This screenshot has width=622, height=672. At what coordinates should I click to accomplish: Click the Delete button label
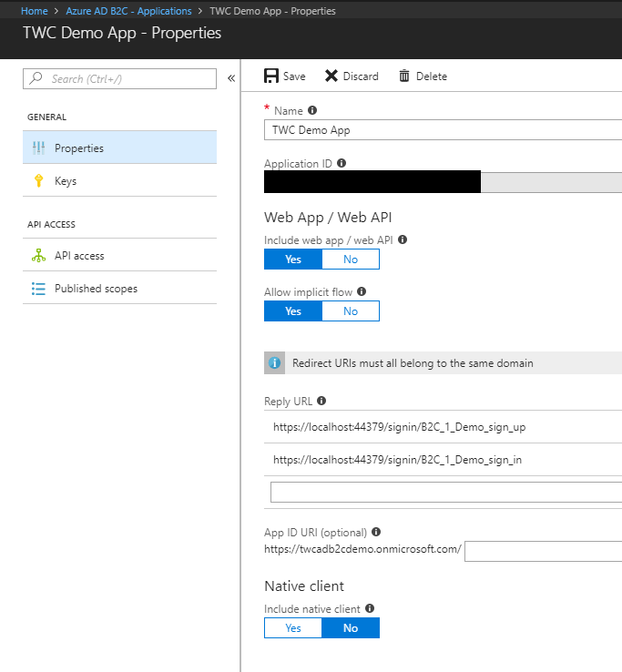(x=432, y=76)
